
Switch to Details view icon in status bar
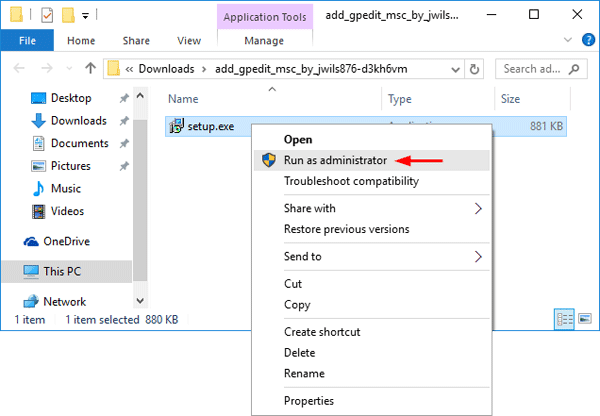[x=564, y=319]
